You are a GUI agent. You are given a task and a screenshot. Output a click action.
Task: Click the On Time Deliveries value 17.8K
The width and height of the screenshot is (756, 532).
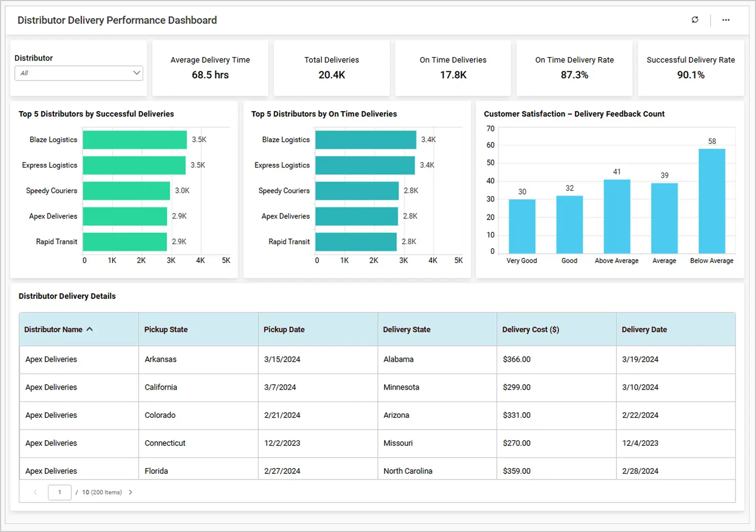tap(453, 75)
